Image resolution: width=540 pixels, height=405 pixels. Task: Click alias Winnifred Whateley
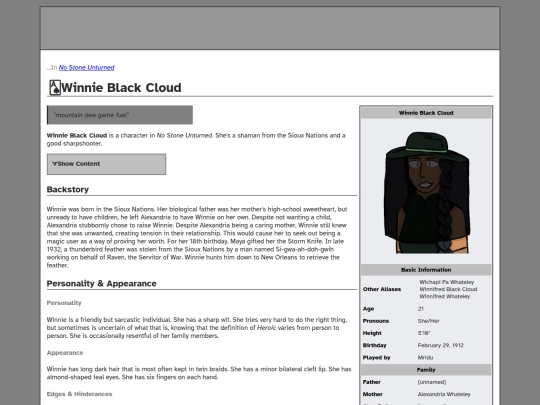pyautogui.click(x=445, y=297)
